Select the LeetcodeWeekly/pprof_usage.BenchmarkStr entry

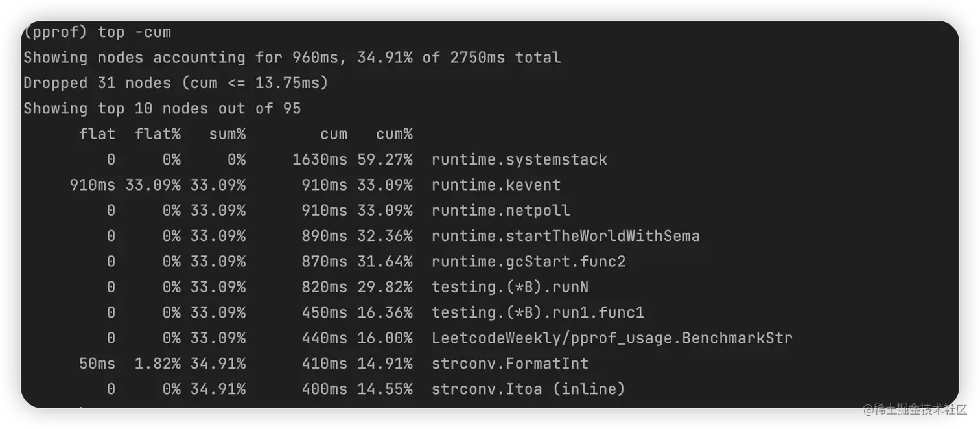(x=611, y=338)
